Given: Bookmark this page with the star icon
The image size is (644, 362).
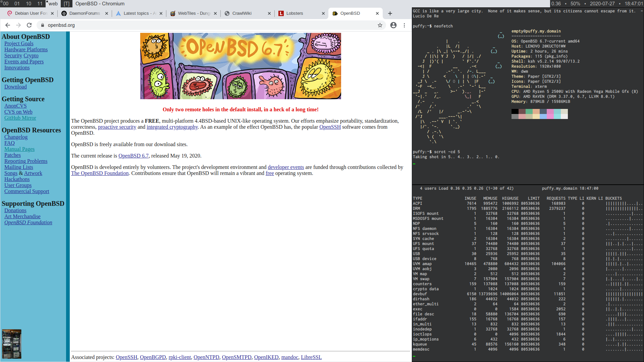Looking at the screenshot, I should click(x=380, y=25).
